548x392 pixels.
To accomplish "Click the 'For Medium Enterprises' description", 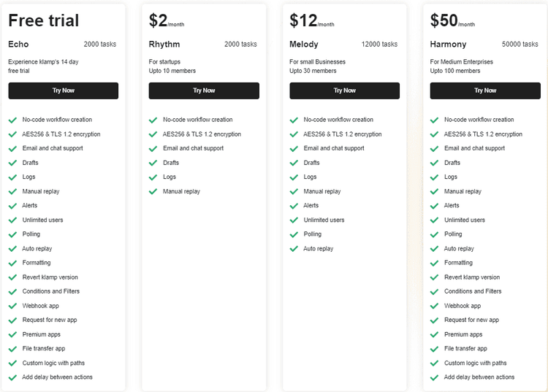I will (x=462, y=62).
